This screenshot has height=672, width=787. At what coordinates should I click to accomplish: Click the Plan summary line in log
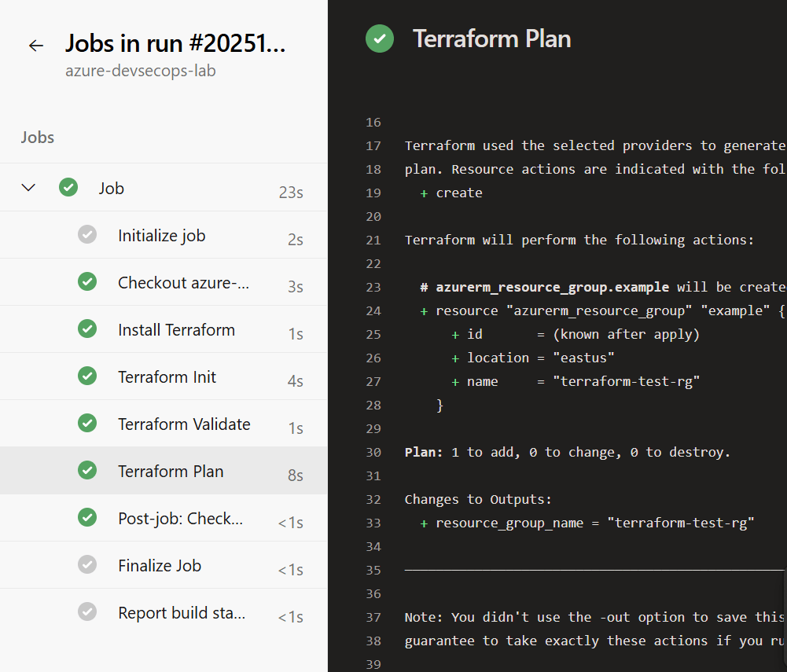point(568,452)
